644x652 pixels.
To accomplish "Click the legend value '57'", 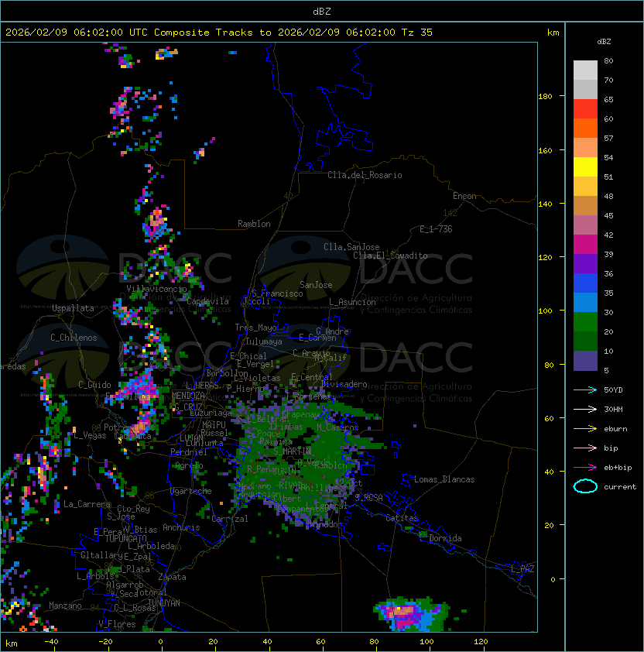I will coord(608,138).
